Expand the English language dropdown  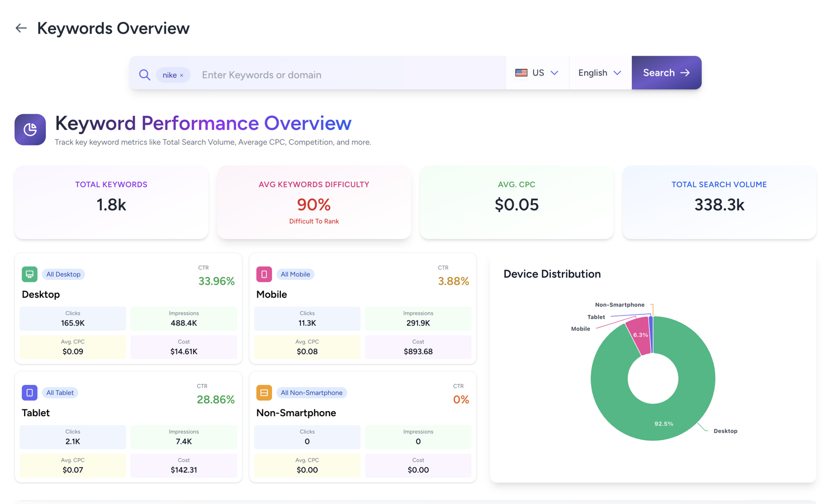[599, 73]
